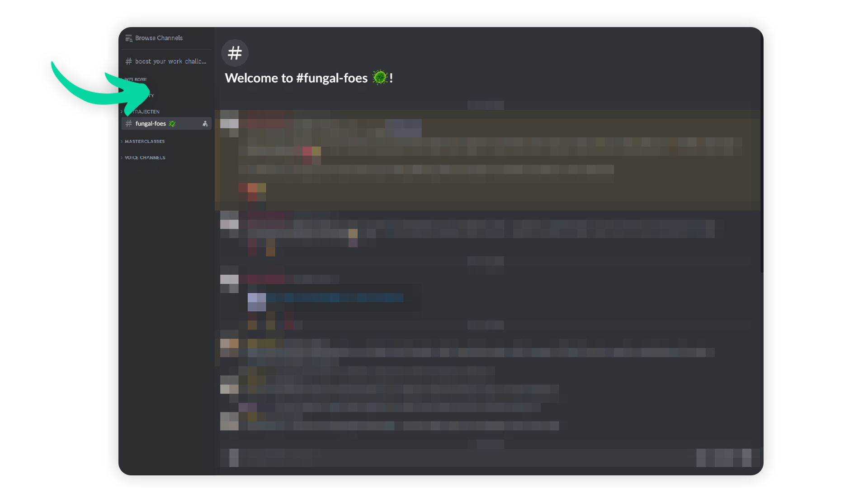Expand the MASTERCLASSES category
The image size is (868, 488).
pos(143,141)
